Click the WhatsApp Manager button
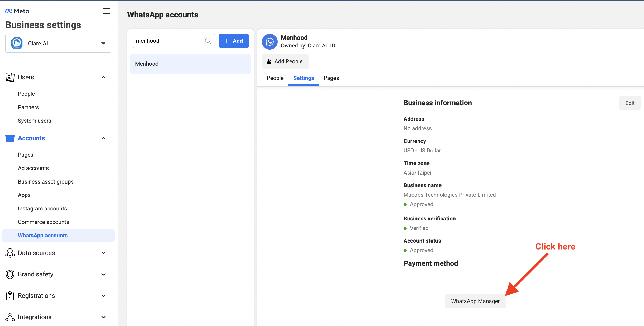The image size is (644, 326). (x=475, y=301)
